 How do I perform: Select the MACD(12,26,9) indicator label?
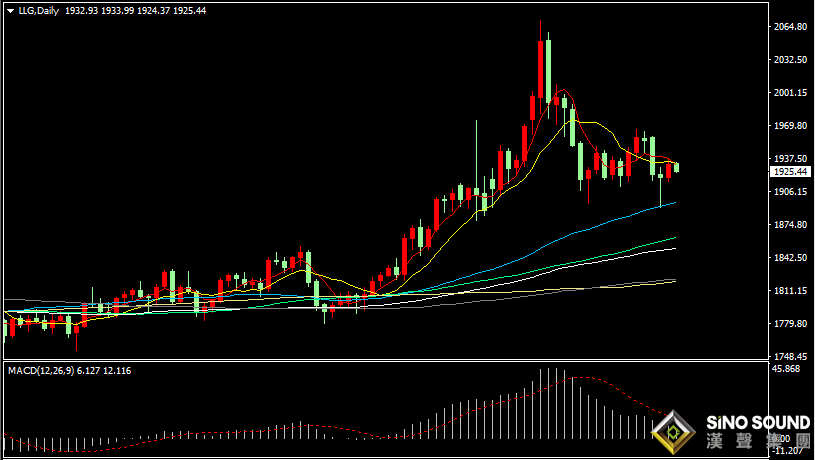point(41,371)
